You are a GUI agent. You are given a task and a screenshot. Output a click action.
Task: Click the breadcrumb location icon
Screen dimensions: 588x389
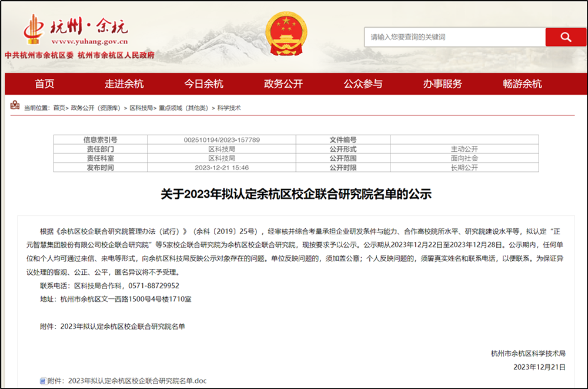(15, 107)
